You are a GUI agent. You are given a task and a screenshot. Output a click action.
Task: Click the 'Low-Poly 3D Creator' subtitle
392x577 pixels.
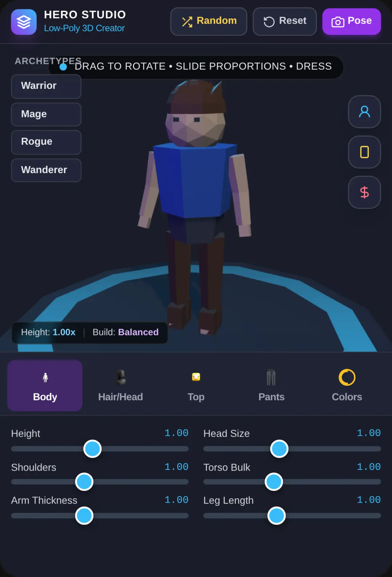(84, 28)
